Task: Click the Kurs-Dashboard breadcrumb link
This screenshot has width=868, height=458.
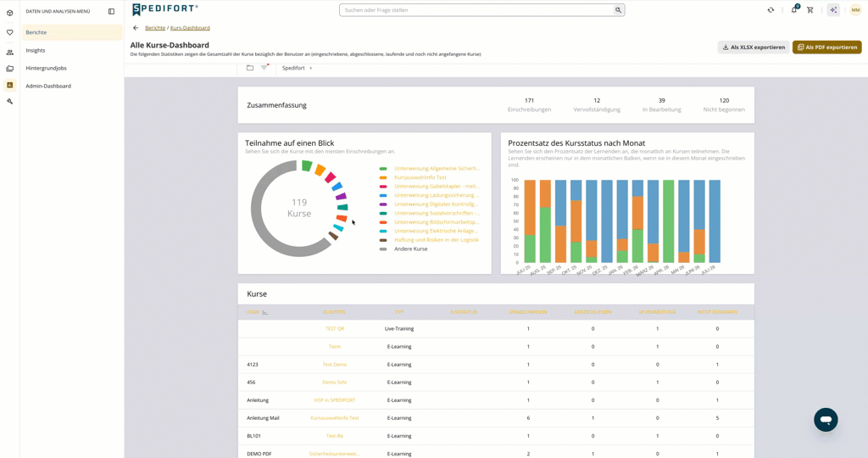Action: click(x=190, y=28)
